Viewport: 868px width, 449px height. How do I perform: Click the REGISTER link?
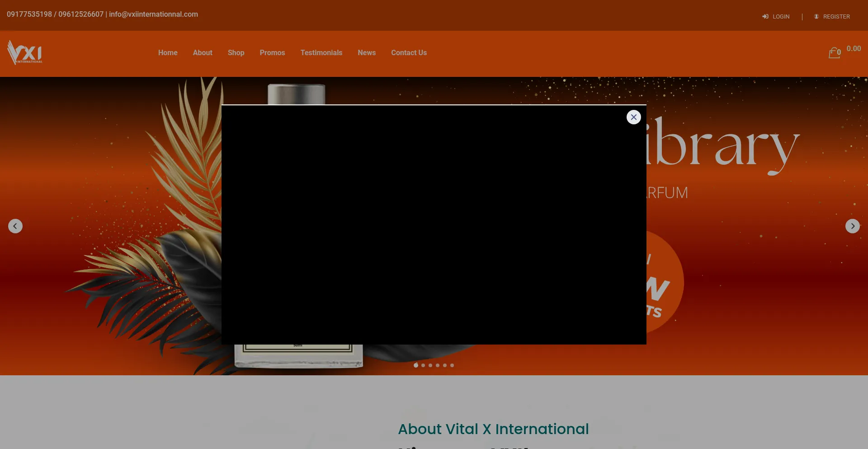[x=836, y=17]
